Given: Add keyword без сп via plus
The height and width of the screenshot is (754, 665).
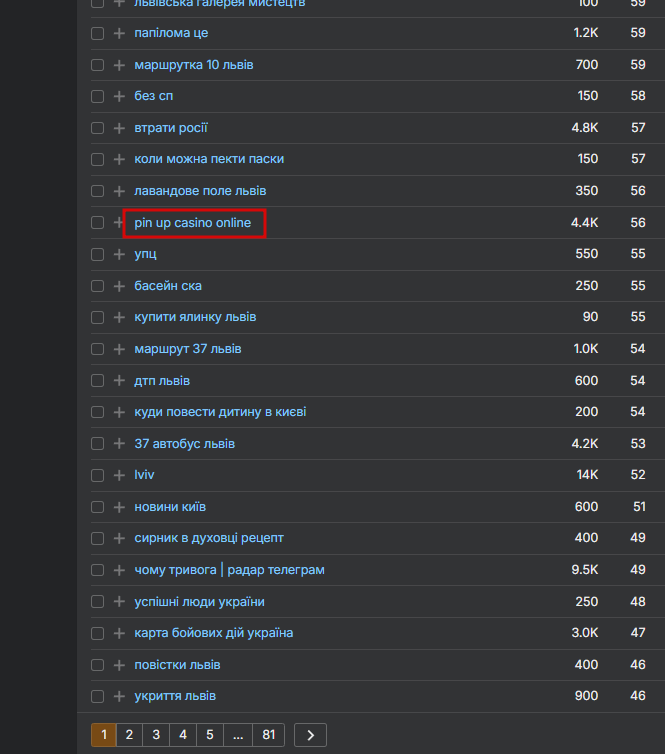Looking at the screenshot, I should click(119, 96).
